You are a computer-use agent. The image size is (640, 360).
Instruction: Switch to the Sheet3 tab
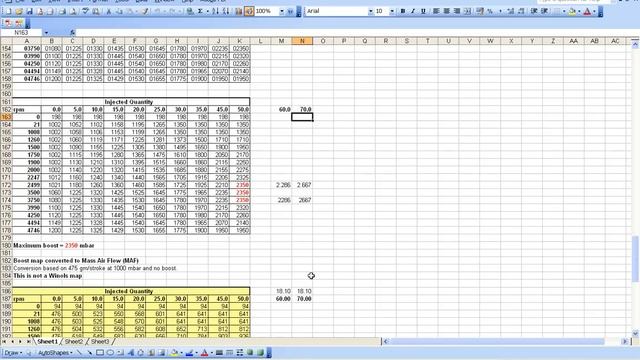point(100,341)
